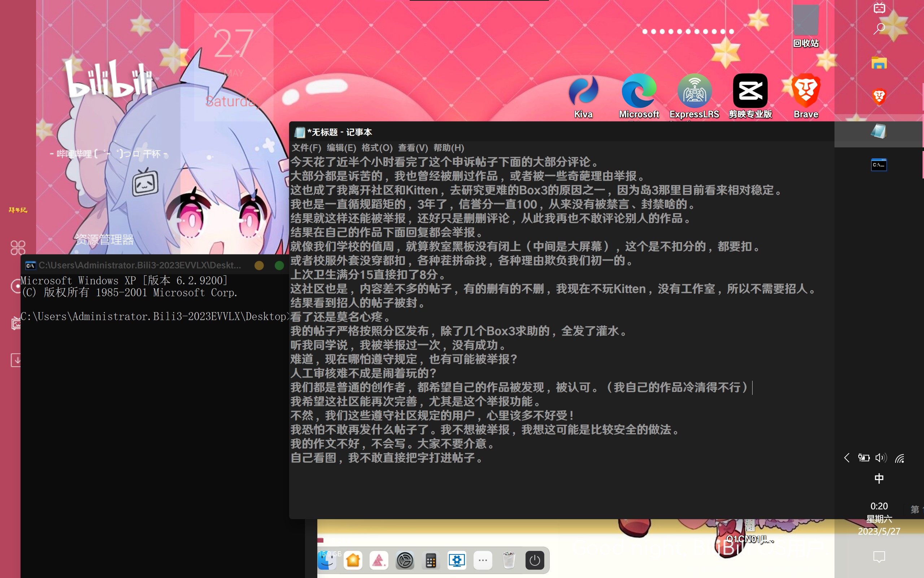Select Notepad taskbar icon
924x578 pixels.
point(879,131)
